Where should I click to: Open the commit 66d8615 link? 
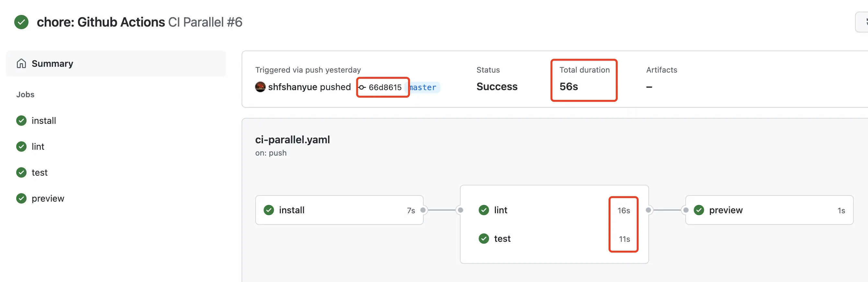pos(385,88)
